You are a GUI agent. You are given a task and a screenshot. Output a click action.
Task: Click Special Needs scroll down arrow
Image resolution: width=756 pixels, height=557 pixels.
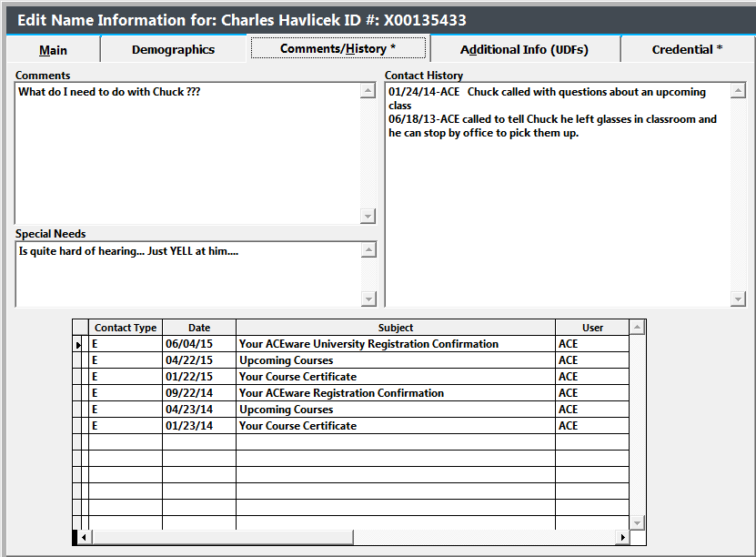click(368, 299)
